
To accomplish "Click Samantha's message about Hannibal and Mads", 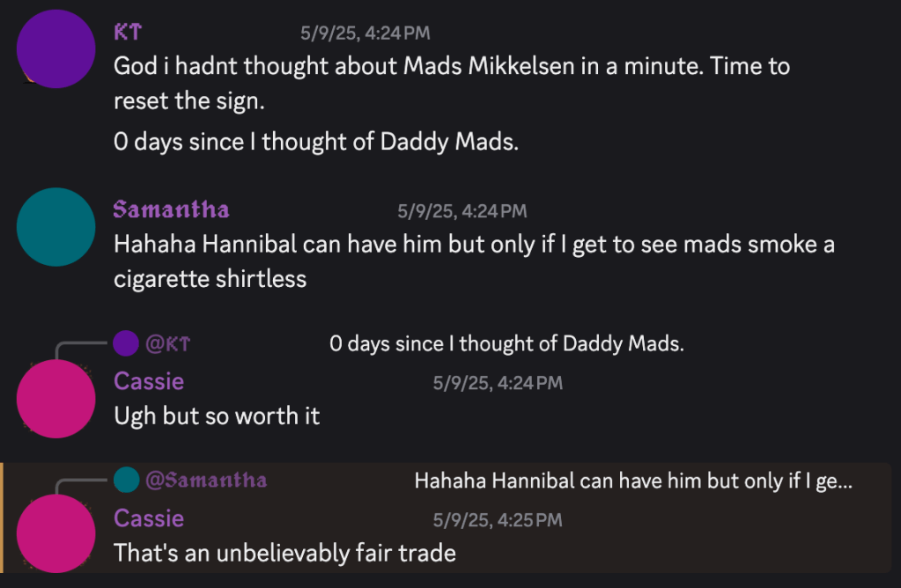I will (x=474, y=245).
